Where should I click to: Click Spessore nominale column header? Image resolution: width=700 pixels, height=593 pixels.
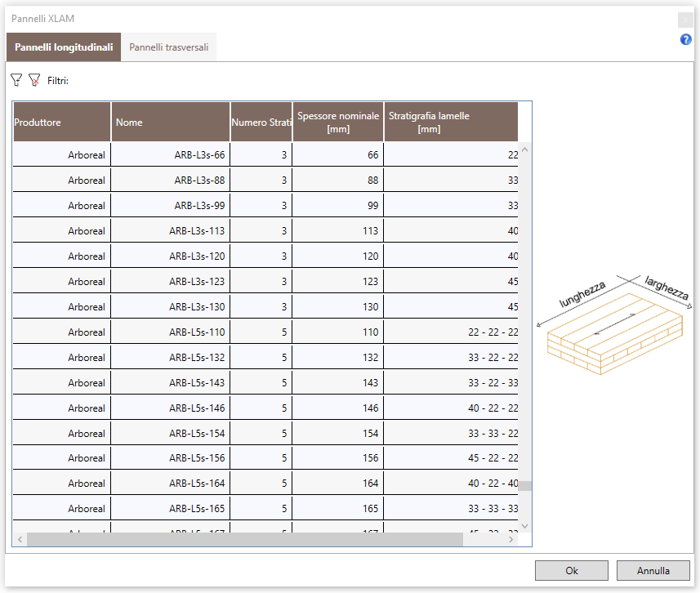pyautogui.click(x=338, y=122)
